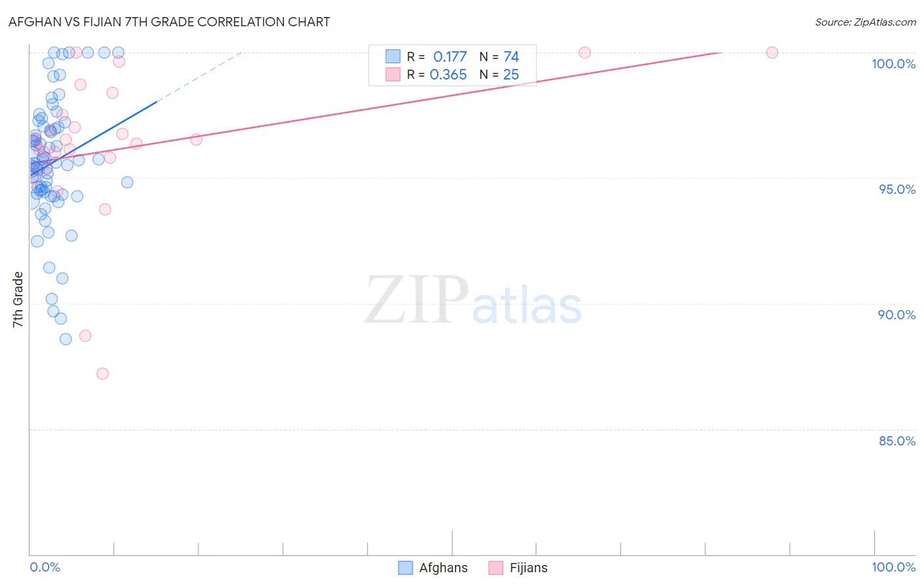
Task: Click the N = 74 value in legend
Action: pos(499,56)
